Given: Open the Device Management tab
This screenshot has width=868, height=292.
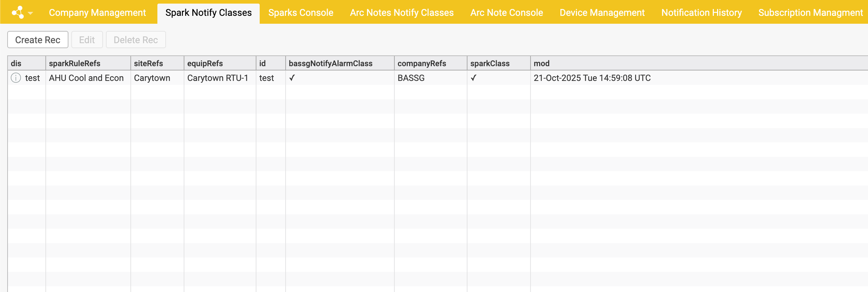Looking at the screenshot, I should point(602,13).
